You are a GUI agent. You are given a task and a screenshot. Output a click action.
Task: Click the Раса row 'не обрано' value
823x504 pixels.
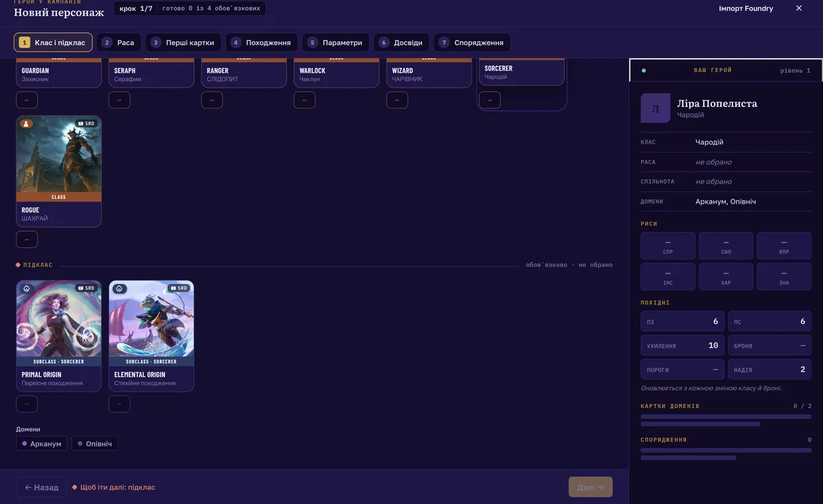713,162
